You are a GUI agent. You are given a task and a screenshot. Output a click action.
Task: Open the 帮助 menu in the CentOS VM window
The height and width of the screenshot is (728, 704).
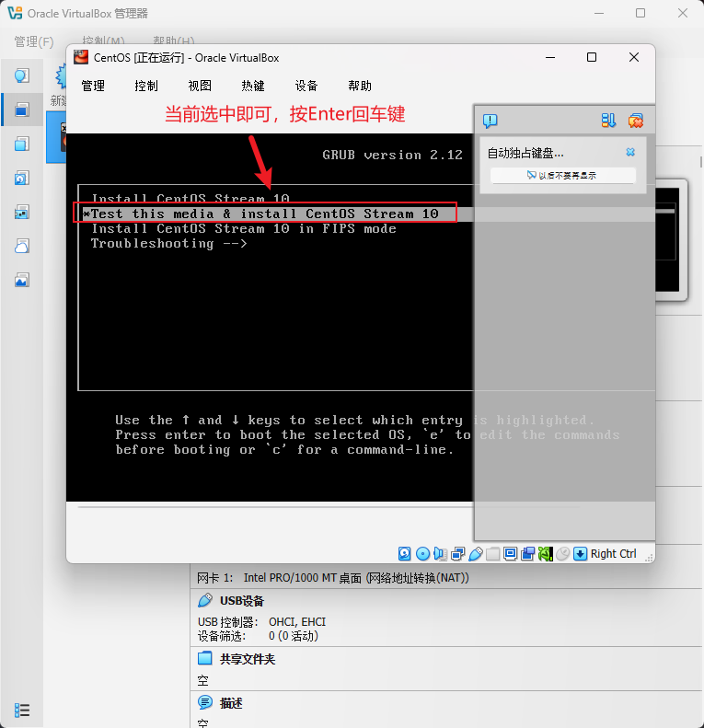[x=360, y=86]
